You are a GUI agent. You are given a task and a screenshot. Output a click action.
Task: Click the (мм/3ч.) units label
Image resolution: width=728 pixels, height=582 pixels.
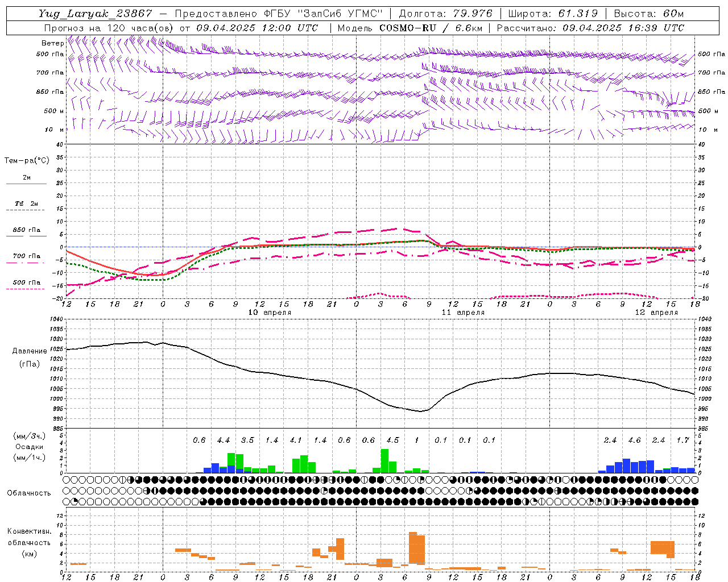29,436
